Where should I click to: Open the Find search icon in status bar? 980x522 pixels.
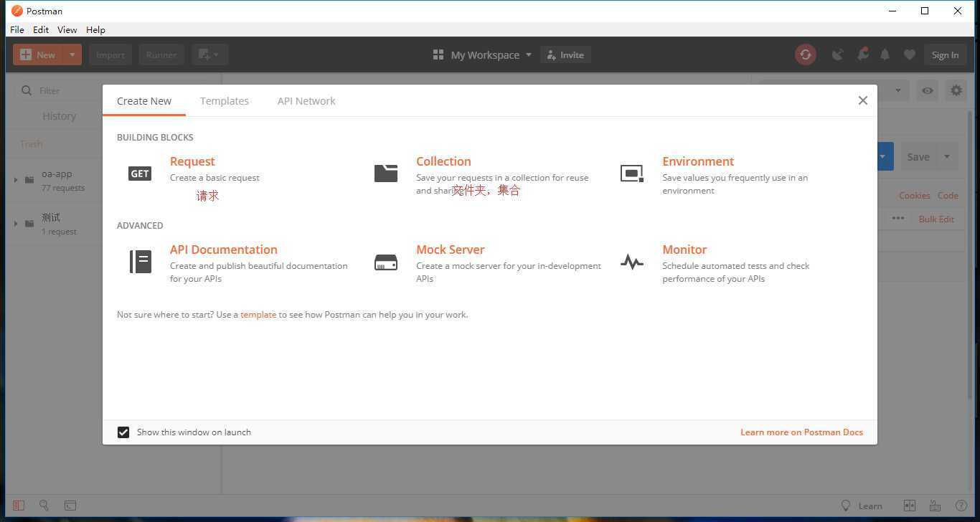(x=44, y=506)
